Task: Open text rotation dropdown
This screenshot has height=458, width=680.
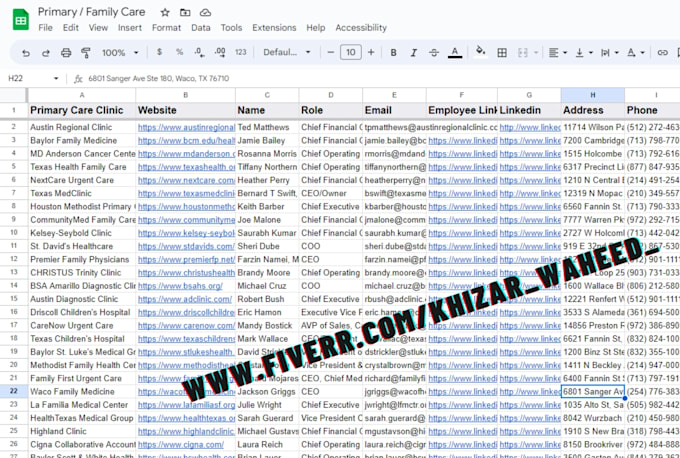Action: [635, 52]
